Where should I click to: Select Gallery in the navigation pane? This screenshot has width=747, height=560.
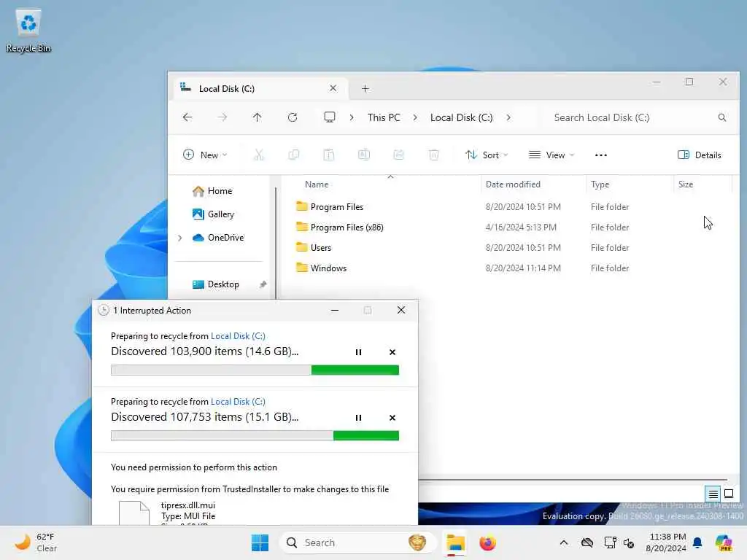213,214
